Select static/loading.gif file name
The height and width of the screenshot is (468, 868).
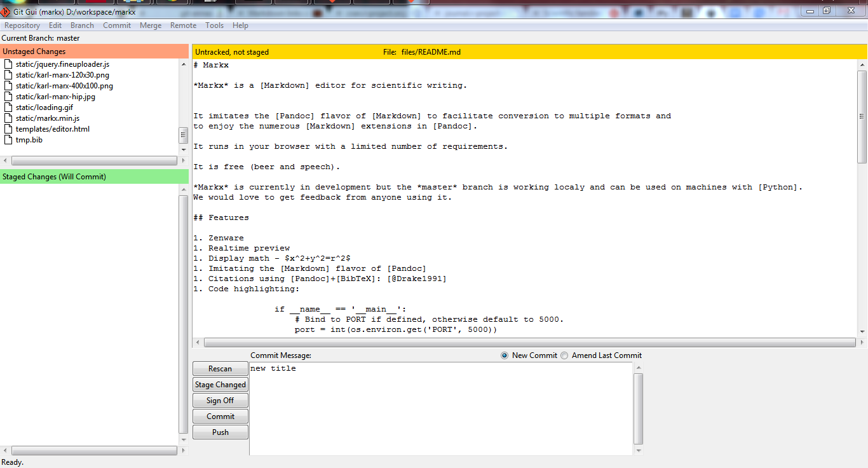pyautogui.click(x=44, y=107)
